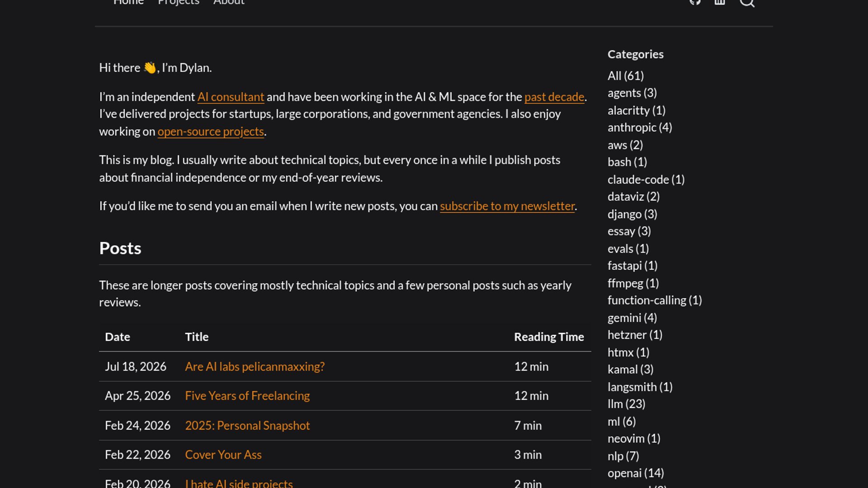Select the All (61) category

[626, 75]
